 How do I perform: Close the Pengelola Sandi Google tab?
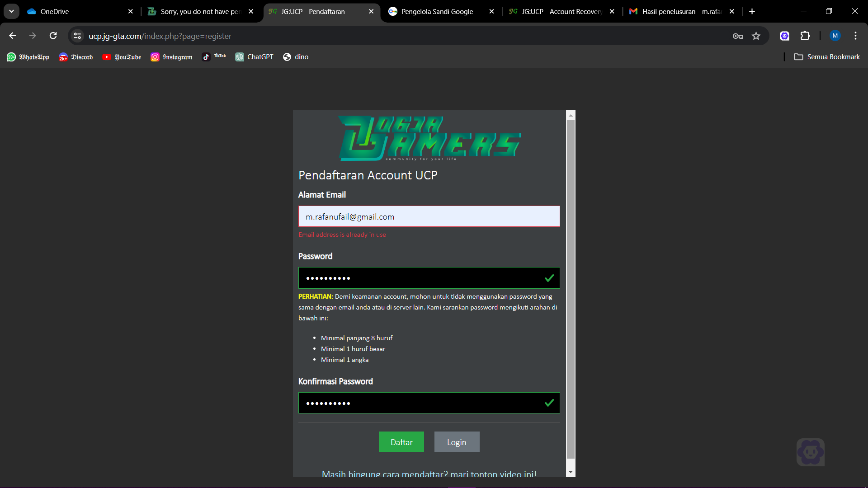point(491,12)
